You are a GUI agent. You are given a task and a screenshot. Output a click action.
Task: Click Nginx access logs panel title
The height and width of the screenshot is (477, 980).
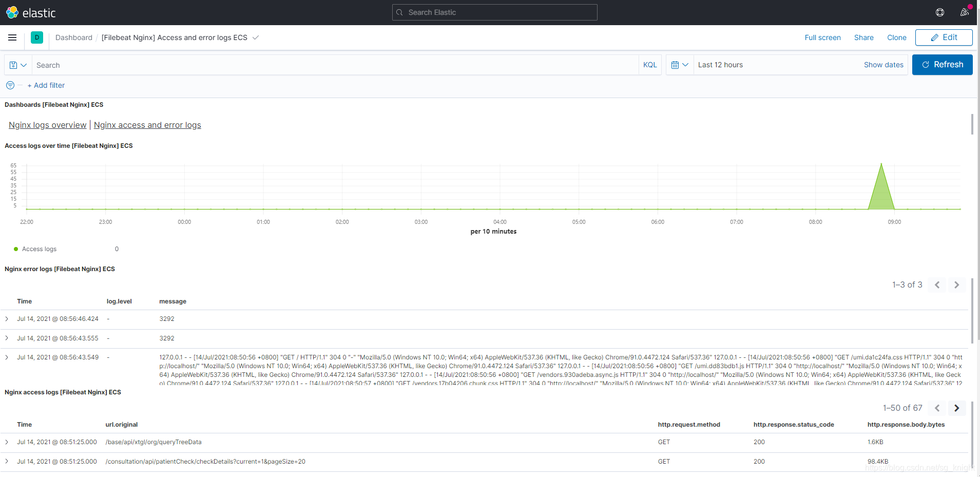tap(63, 392)
